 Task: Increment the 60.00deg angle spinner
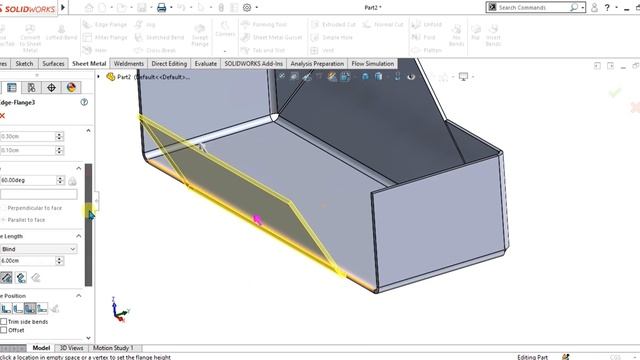(x=60, y=178)
